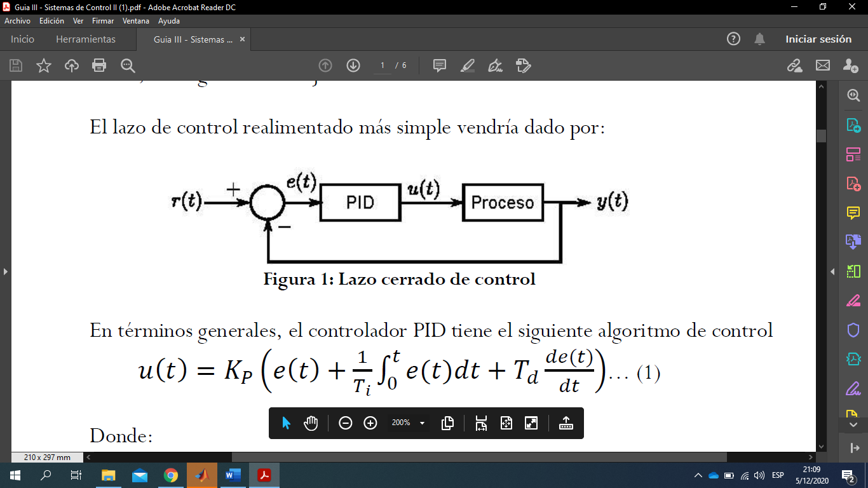Open the Windows Start menu

15,475
